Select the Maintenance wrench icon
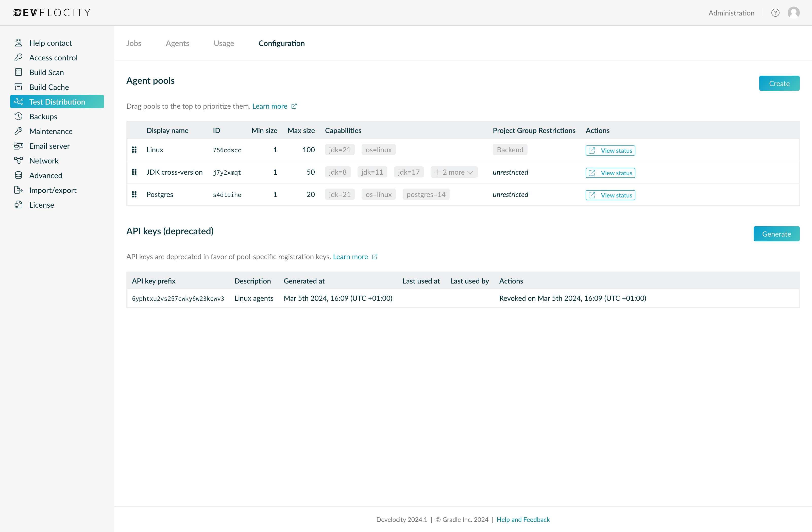Image resolution: width=812 pixels, height=532 pixels. click(x=19, y=131)
